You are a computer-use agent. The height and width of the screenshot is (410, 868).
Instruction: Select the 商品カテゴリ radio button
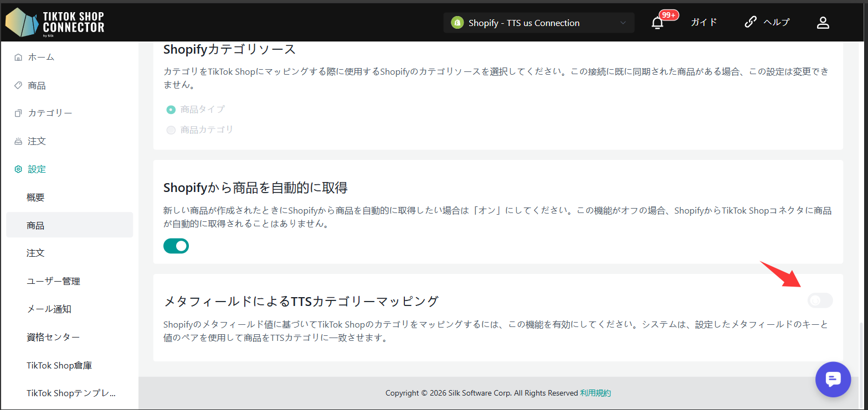pos(171,130)
